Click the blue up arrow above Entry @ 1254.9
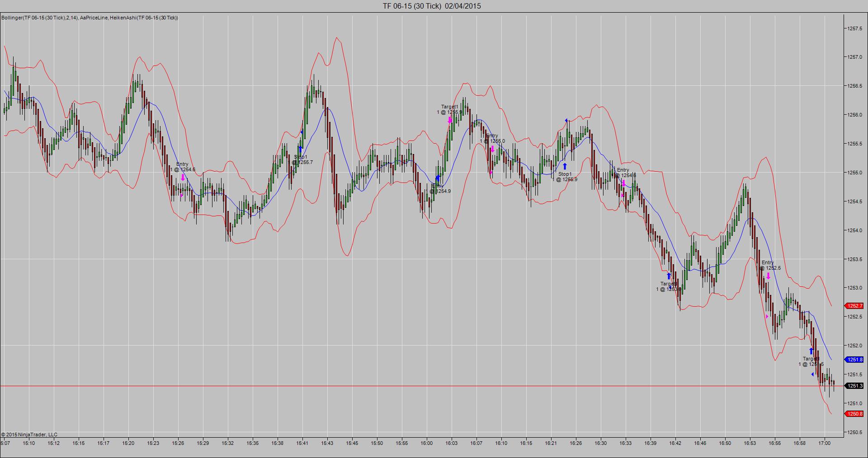Image resolution: width=868 pixels, height=458 pixels. point(438,178)
